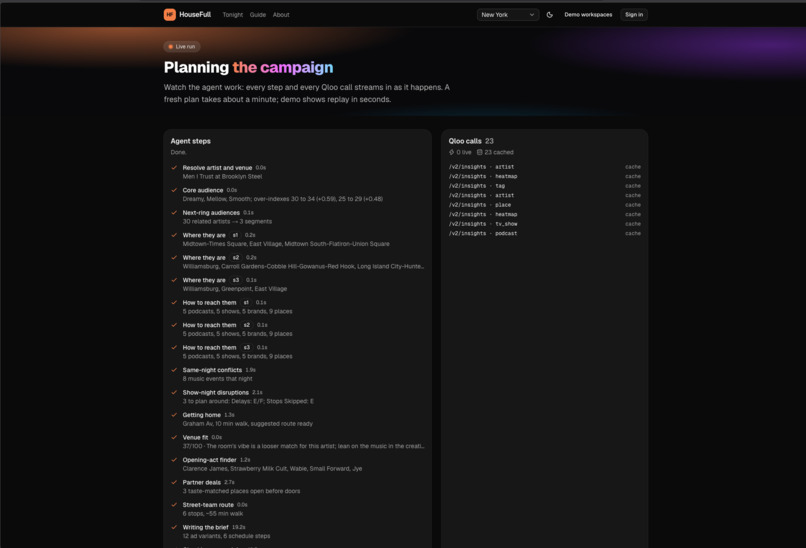This screenshot has width=806, height=548.
Task: Click '8 music events that night' text
Action: [x=217, y=379]
